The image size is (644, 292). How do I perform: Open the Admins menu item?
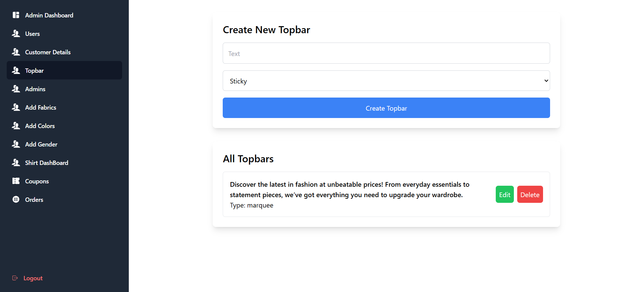click(35, 89)
